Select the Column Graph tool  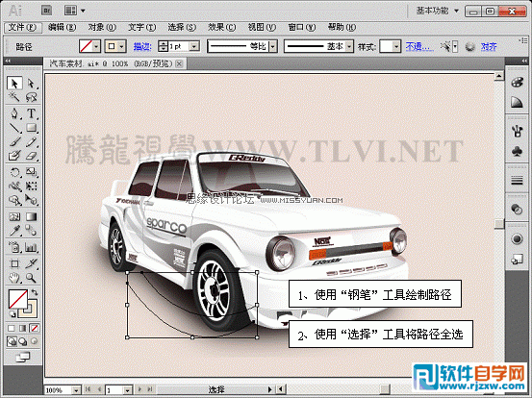[x=31, y=247]
